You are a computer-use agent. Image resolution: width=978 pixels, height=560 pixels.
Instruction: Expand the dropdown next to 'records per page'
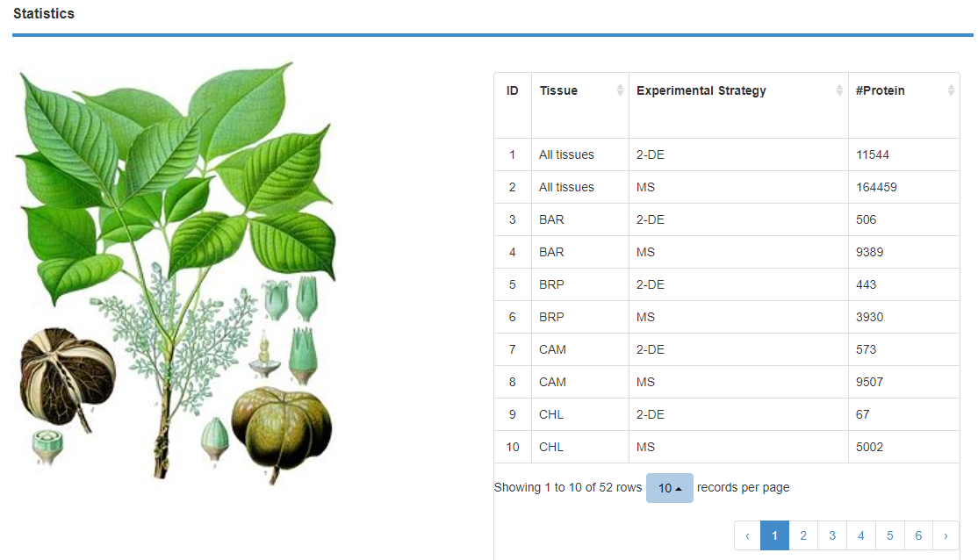[669, 487]
